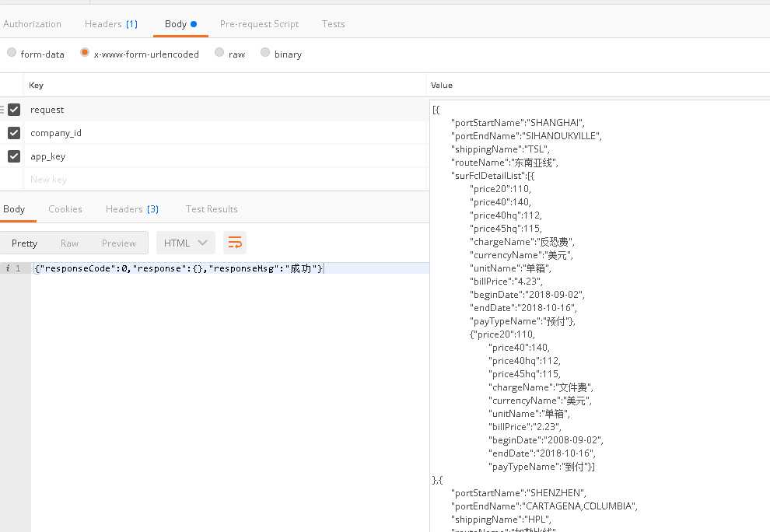
Task: Click "beginDate":"2018-09-02" line
Action: pyautogui.click(x=527, y=295)
